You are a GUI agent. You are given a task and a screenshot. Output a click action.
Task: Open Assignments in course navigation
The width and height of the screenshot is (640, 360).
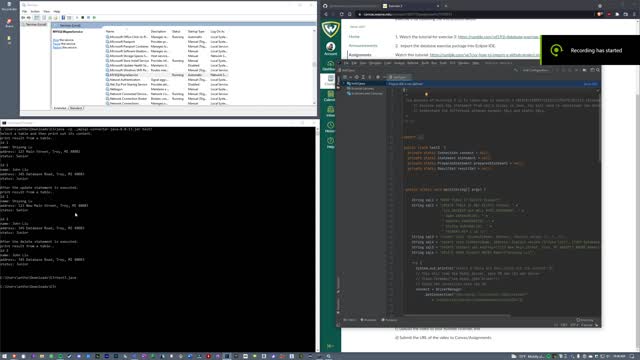(360, 55)
